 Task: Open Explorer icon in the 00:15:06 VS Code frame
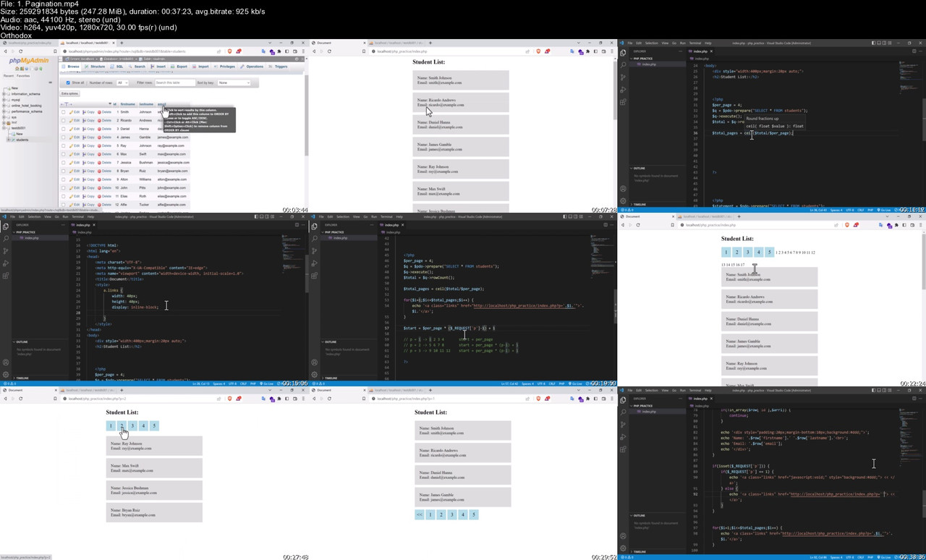(6, 226)
